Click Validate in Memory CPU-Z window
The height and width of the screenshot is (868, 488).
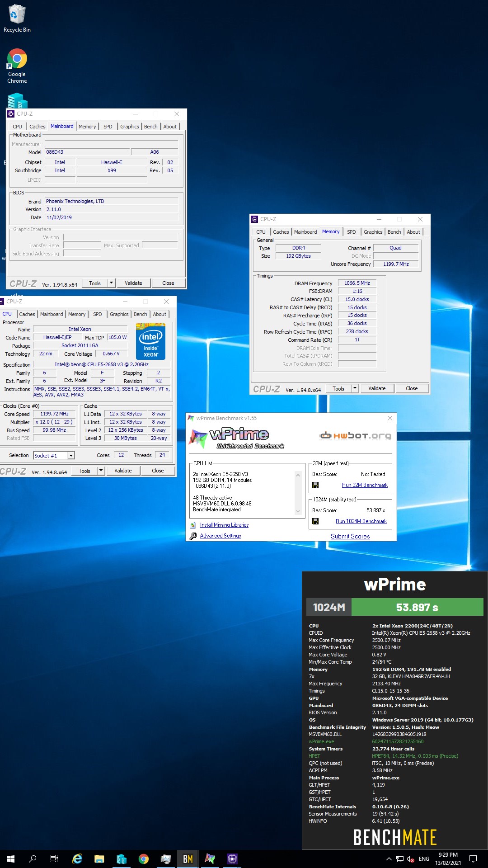pyautogui.click(x=377, y=388)
